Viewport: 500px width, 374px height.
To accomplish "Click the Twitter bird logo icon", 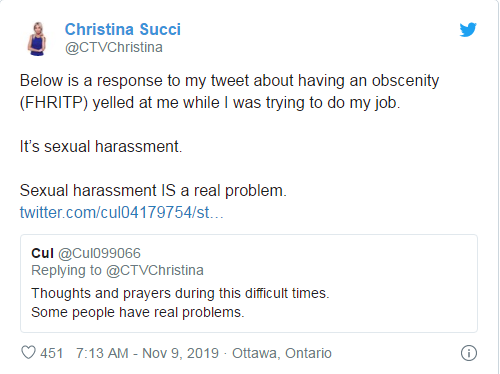I will coord(468,30).
